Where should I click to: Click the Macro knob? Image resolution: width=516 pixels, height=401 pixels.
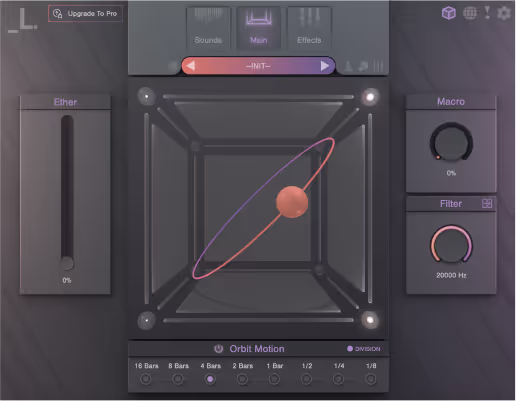[451, 142]
